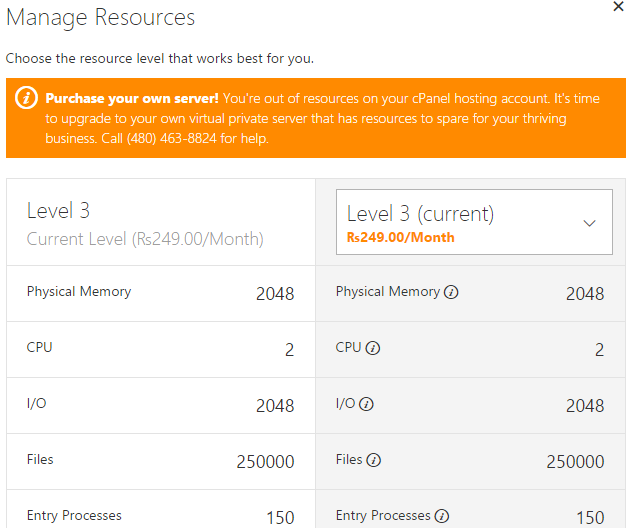
Task: Click the I/O info icon
Action: tap(366, 405)
